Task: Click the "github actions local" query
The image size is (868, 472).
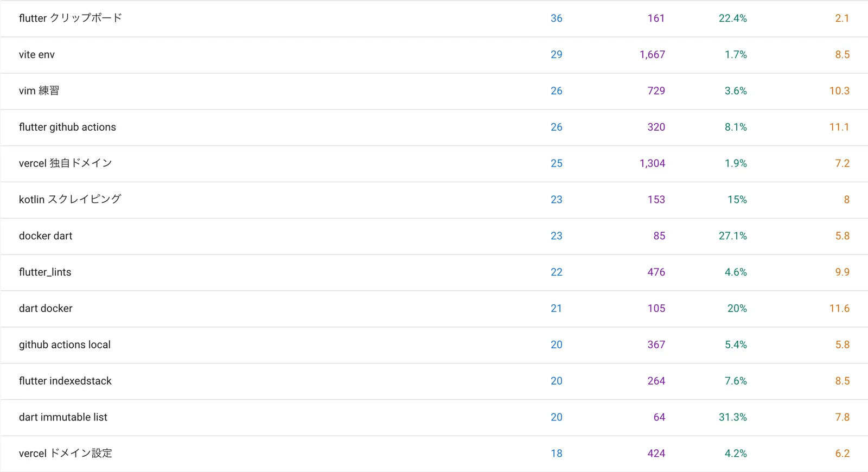Action: pos(65,345)
